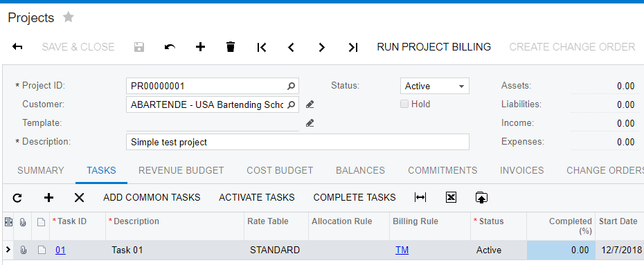The height and width of the screenshot is (265, 644).
Task: Click the Task 01 description cell
Action: 175,250
